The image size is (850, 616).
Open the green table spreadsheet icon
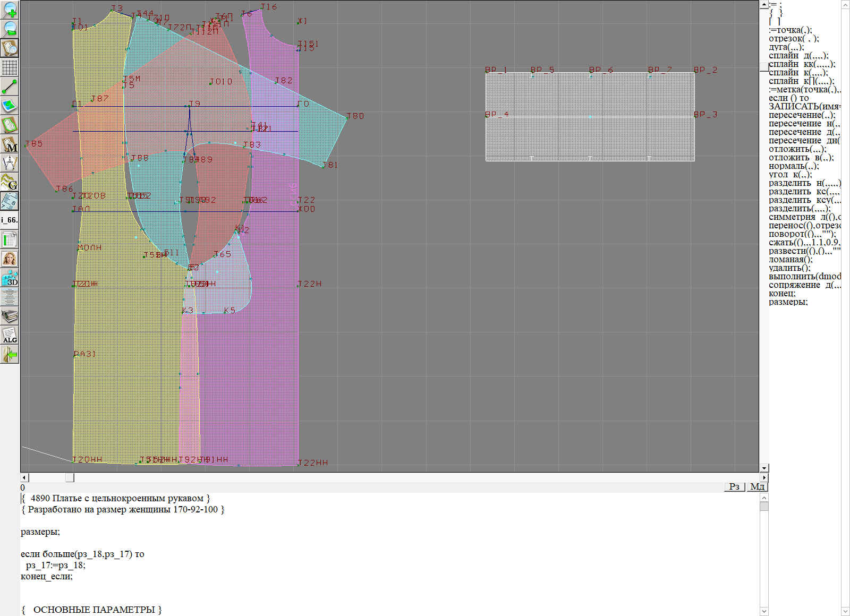click(x=10, y=240)
